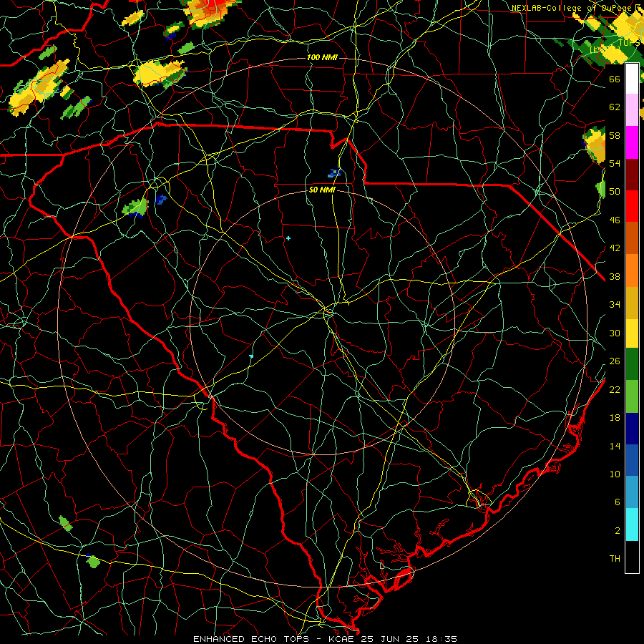Screen dimensions: 644x644
Task: Click the "42" legend value
Action: [x=615, y=248]
